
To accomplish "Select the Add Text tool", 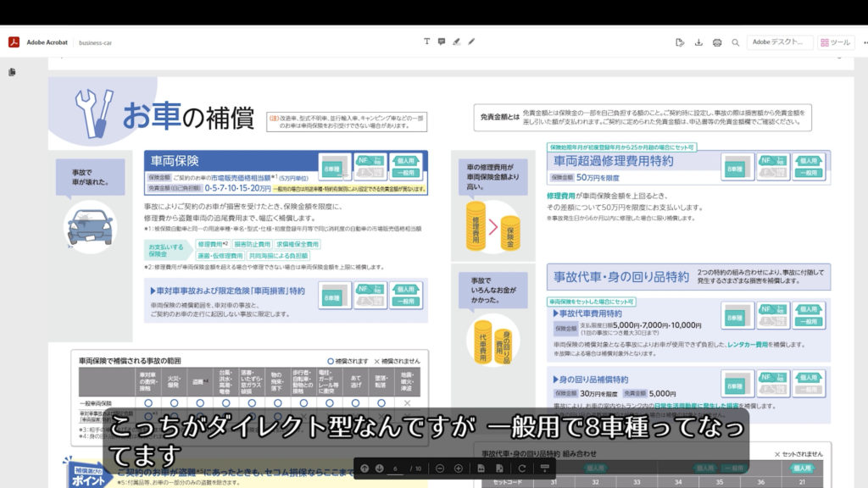I will tap(426, 42).
